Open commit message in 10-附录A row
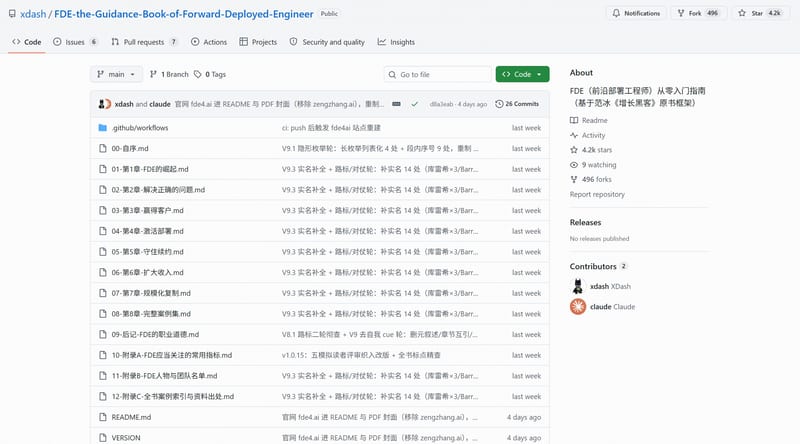The height and width of the screenshot is (444, 800). pos(361,355)
